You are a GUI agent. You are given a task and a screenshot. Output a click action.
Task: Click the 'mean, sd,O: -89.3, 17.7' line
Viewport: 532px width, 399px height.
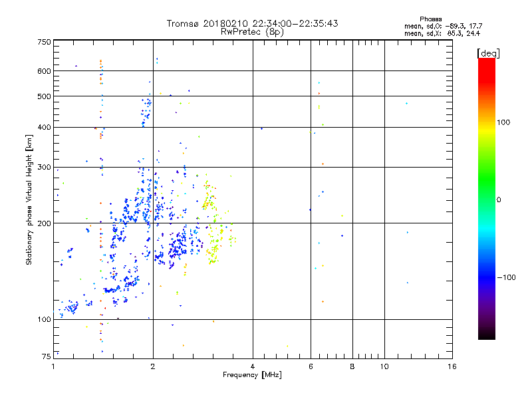tap(443, 26)
